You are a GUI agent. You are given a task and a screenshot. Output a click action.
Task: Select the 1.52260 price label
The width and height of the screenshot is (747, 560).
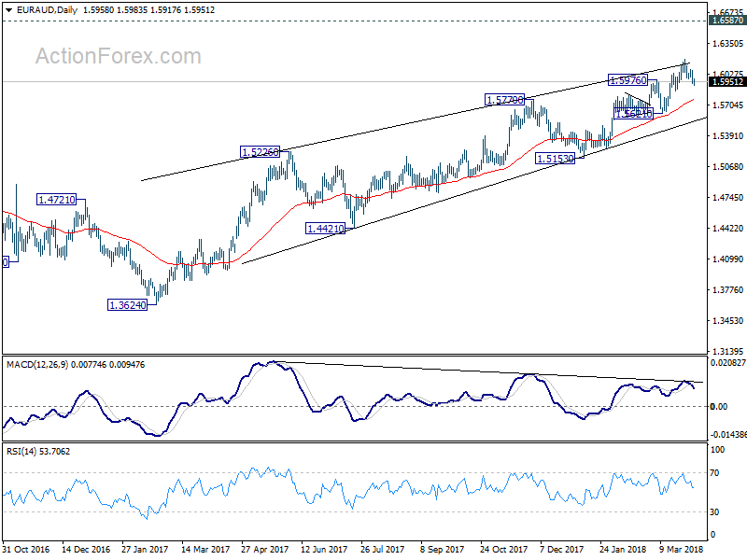(x=261, y=152)
